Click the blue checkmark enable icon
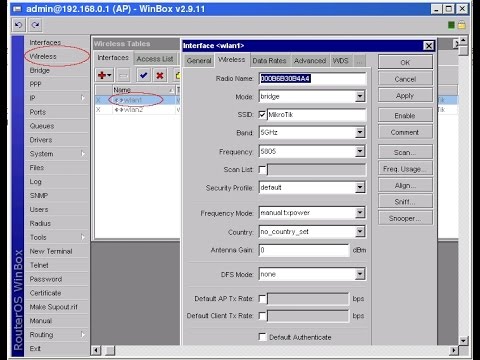The width and height of the screenshot is (480, 360). pyautogui.click(x=144, y=75)
